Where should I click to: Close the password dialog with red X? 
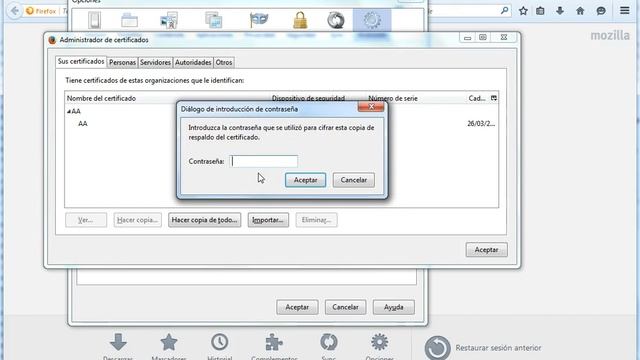tap(371, 107)
